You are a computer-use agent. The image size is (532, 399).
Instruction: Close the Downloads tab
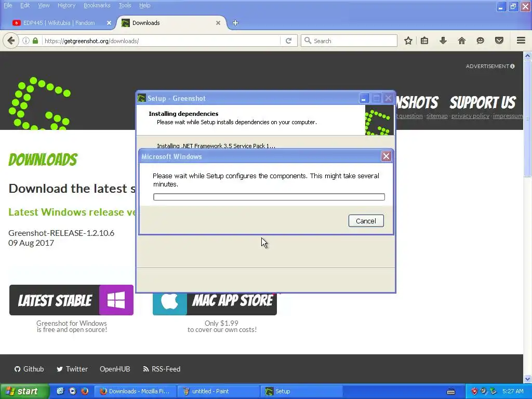pos(218,23)
